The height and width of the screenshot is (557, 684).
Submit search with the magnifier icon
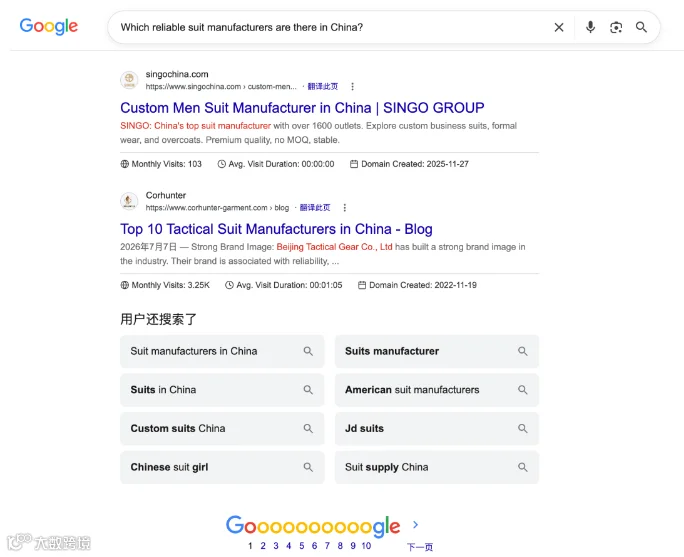click(641, 27)
